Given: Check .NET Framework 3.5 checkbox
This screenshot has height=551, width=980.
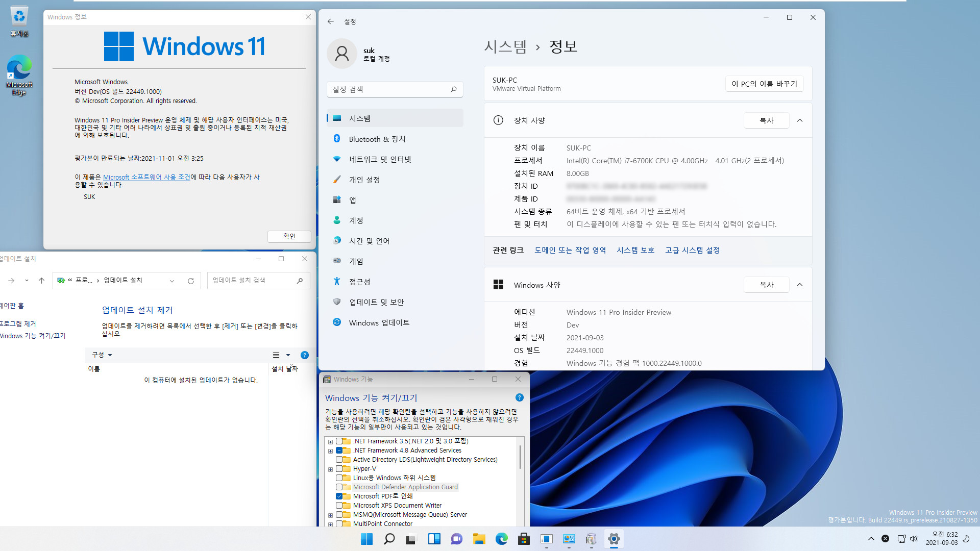Looking at the screenshot, I should click(339, 441).
